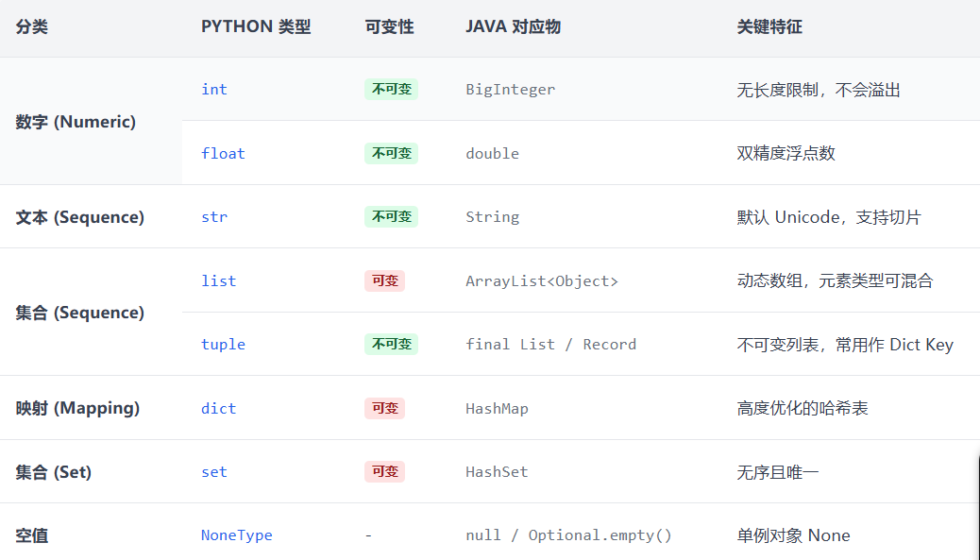
Task: Click the "NoneType" link
Action: (236, 535)
